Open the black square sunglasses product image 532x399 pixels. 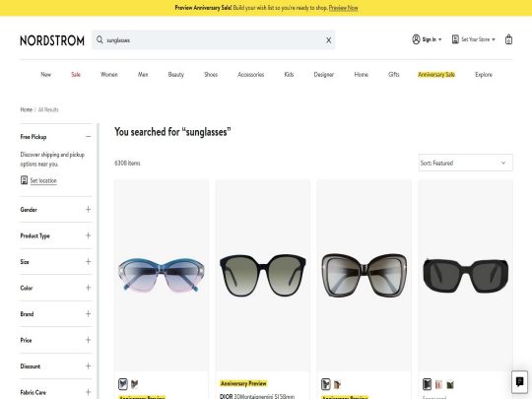pyautogui.click(x=465, y=276)
